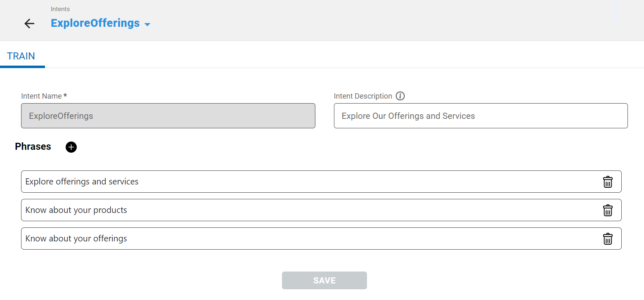Delete the 'Know about your products' phrase
The width and height of the screenshot is (644, 300).
(608, 210)
